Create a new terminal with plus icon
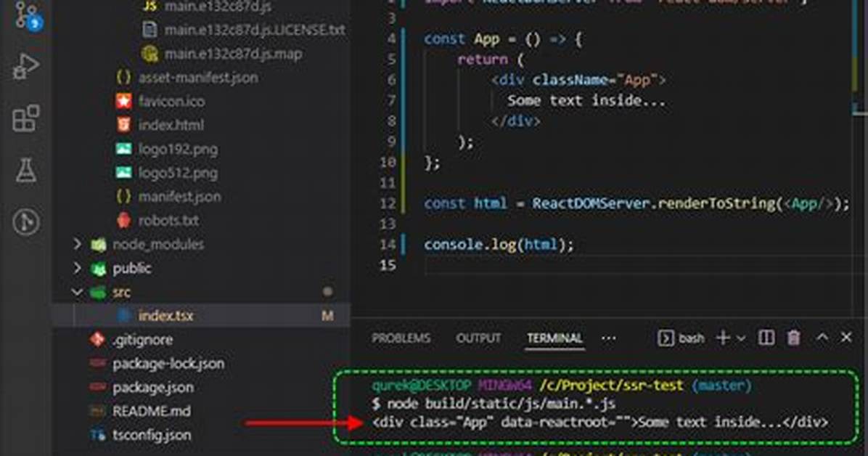 pos(723,338)
